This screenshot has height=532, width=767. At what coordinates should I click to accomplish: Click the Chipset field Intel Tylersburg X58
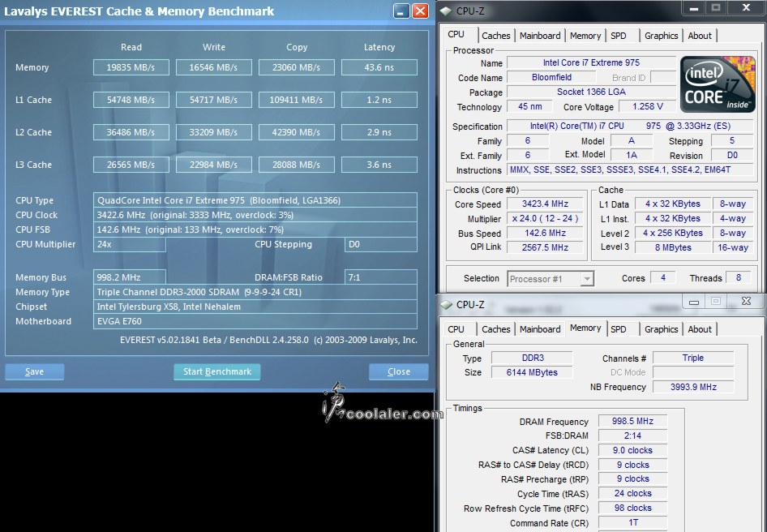[x=255, y=307]
